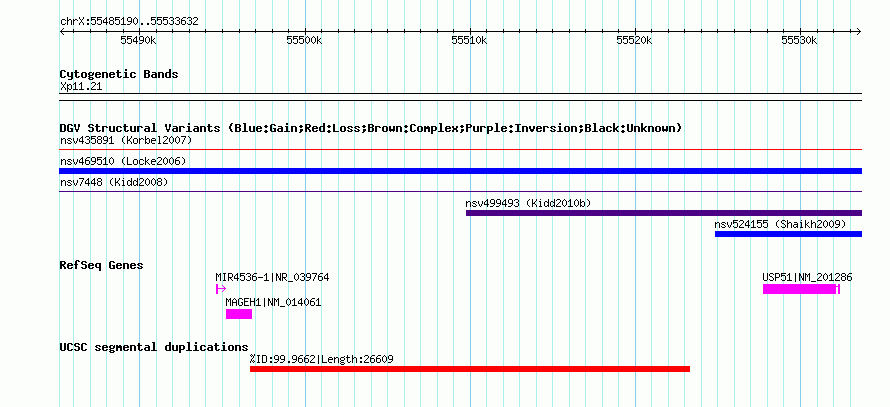Click the nsv469510 (Locke2006) label
The height and width of the screenshot is (407, 890).
click(x=123, y=161)
